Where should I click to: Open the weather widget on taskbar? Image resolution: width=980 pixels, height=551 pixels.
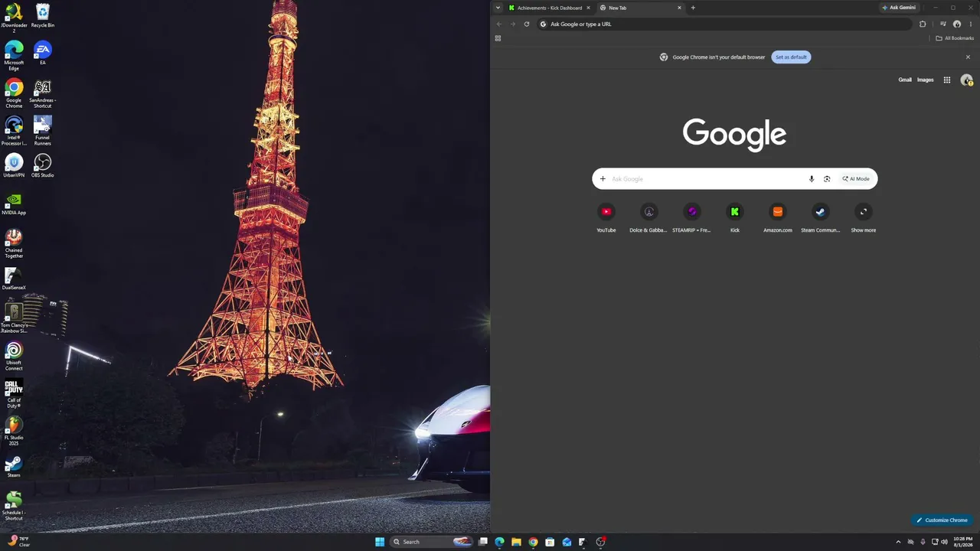(19, 542)
